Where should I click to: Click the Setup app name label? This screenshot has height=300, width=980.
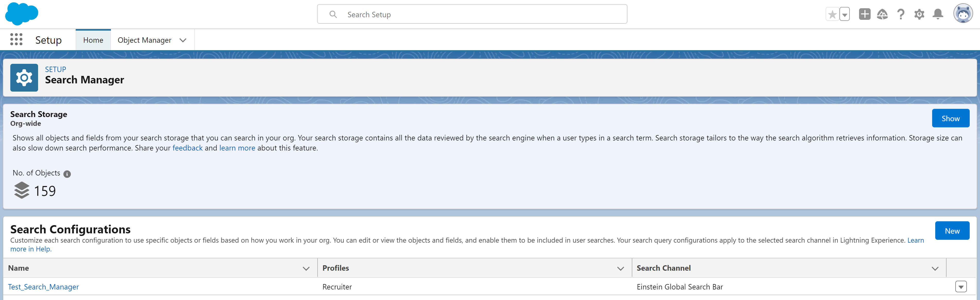(x=48, y=40)
